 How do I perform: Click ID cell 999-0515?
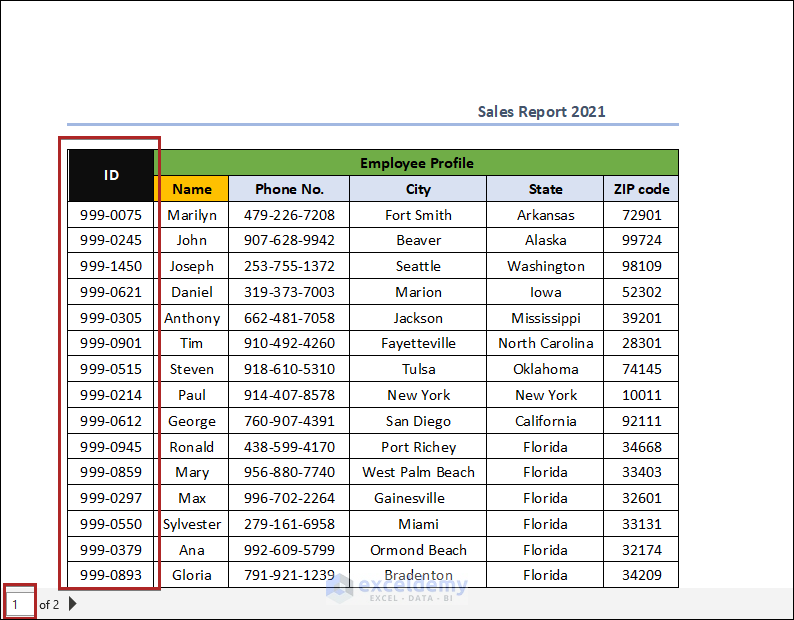[111, 369]
